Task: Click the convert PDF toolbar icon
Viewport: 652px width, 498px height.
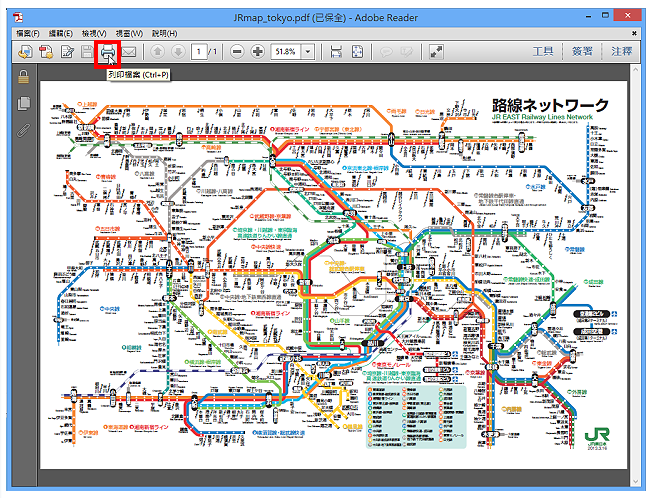Action: pyautogui.click(x=46, y=52)
